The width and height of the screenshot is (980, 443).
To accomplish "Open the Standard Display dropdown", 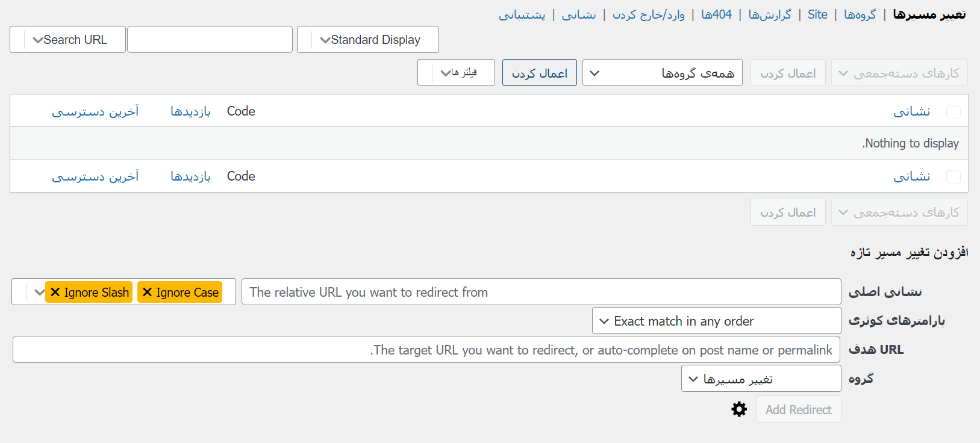I will [x=367, y=40].
